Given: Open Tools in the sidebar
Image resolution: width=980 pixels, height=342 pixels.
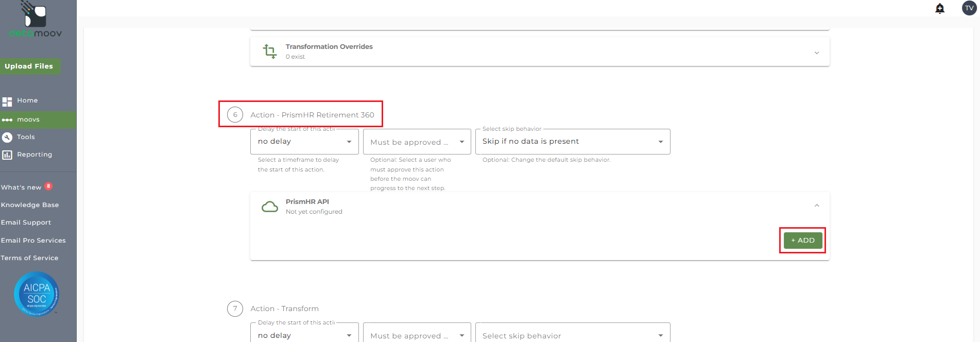Looking at the screenshot, I should tap(26, 137).
